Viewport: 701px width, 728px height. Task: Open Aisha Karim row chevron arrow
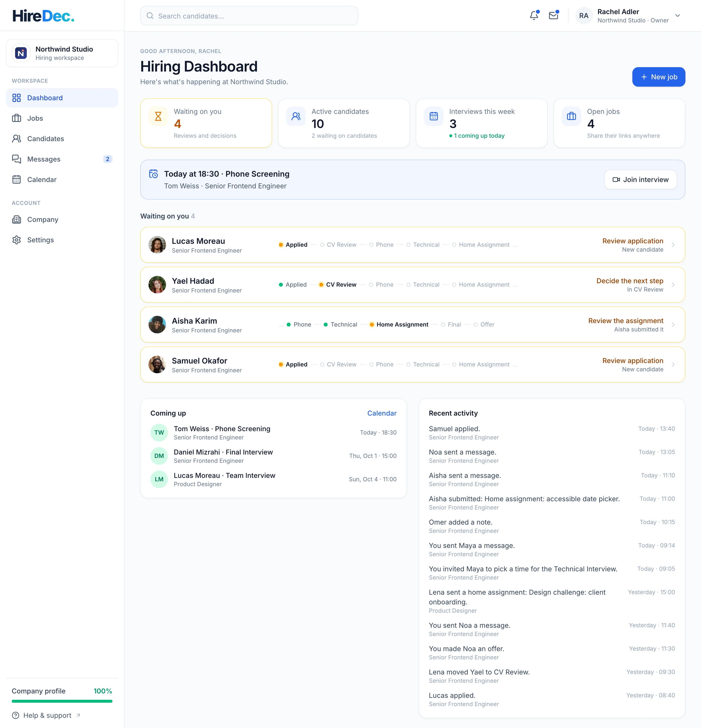tap(673, 325)
